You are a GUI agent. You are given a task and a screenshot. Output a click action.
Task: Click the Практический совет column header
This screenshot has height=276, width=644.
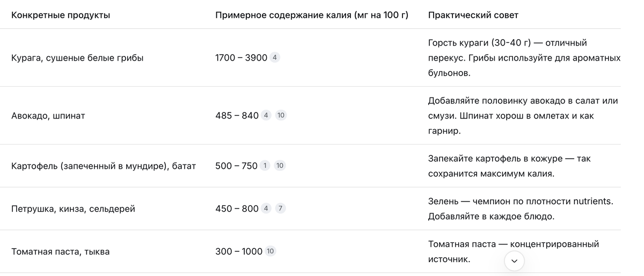473,15
